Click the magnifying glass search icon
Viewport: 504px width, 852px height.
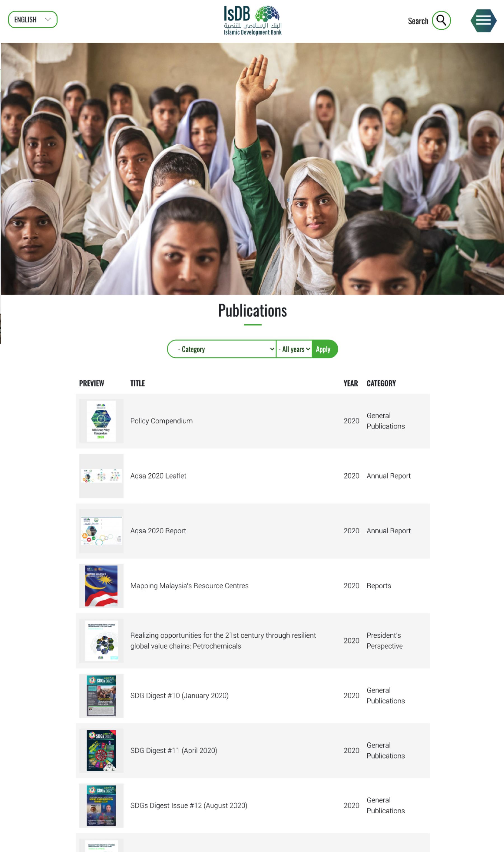point(441,20)
